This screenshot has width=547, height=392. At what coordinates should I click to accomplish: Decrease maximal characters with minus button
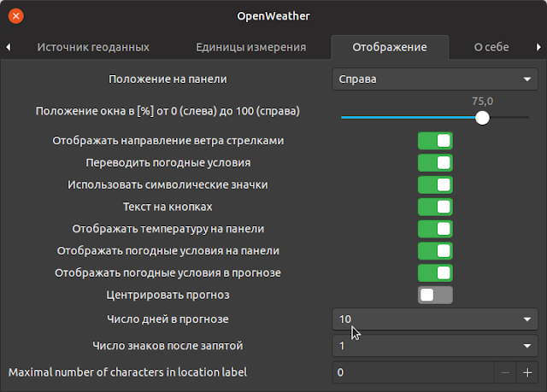pyautogui.click(x=505, y=373)
